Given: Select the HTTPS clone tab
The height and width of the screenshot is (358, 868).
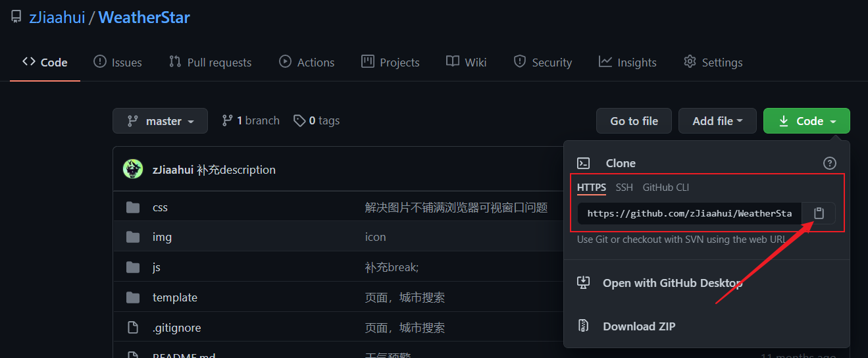Looking at the screenshot, I should [592, 188].
